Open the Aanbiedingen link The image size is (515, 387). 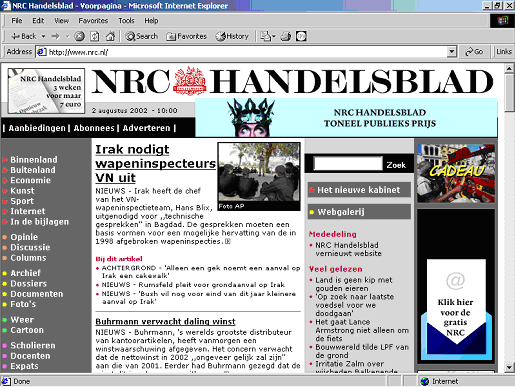pos(37,128)
